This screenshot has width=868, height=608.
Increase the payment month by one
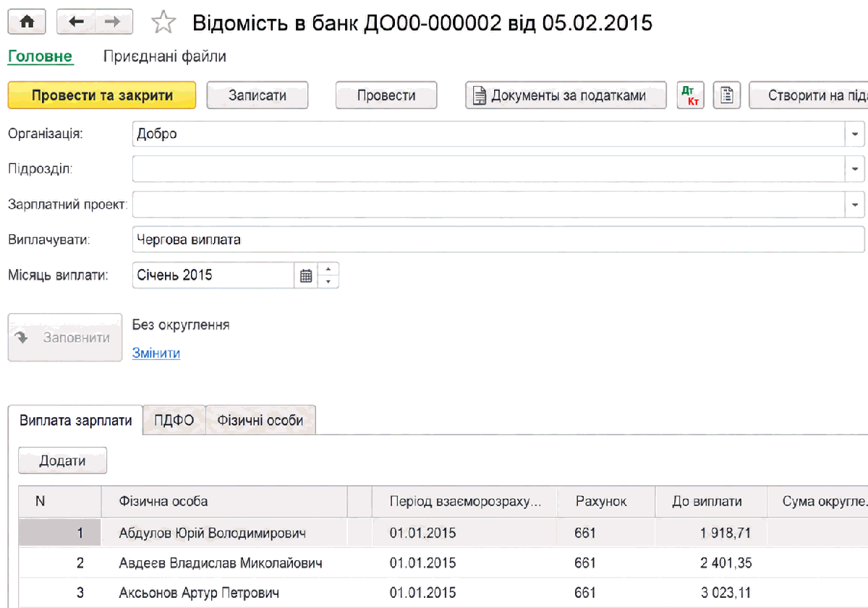tap(328, 269)
